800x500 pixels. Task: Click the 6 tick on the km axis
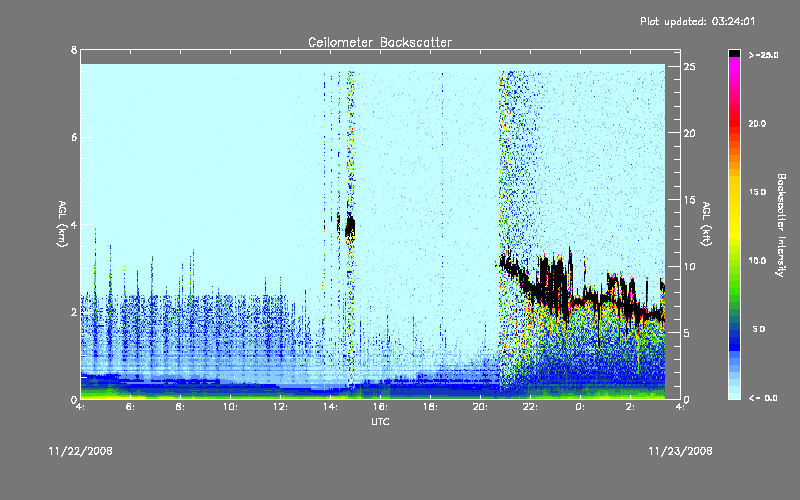(x=74, y=137)
